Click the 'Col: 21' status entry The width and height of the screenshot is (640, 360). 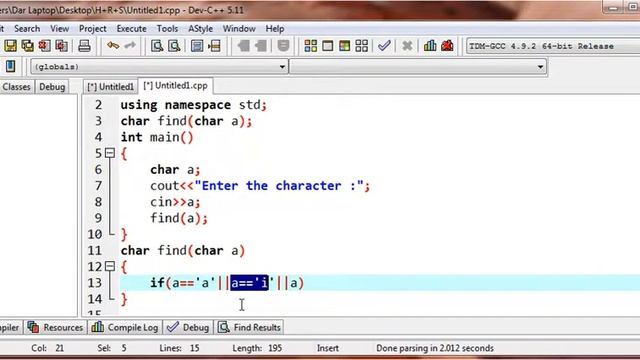(47, 348)
